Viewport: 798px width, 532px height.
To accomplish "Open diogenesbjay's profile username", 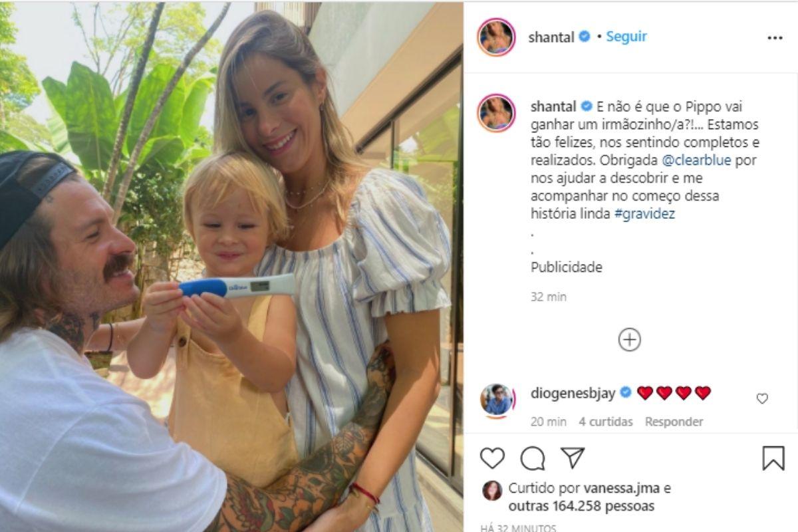I will 574,393.
